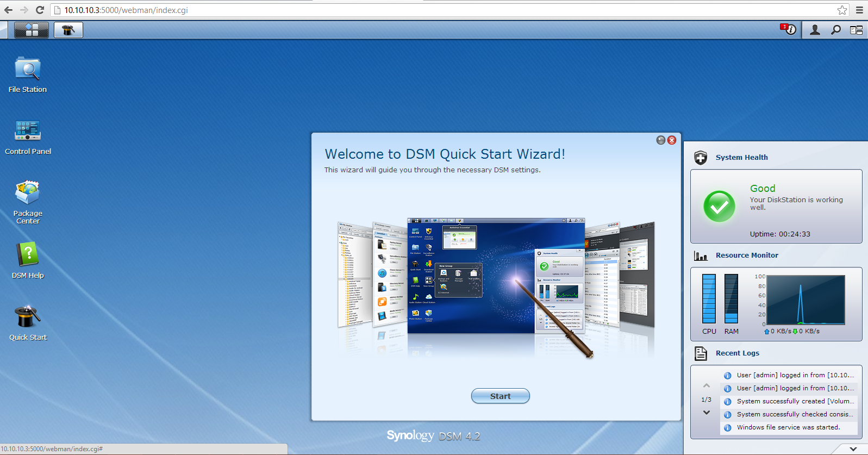Image resolution: width=868 pixels, height=455 pixels.
Task: Bookmark page with browser star icon
Action: pos(842,10)
